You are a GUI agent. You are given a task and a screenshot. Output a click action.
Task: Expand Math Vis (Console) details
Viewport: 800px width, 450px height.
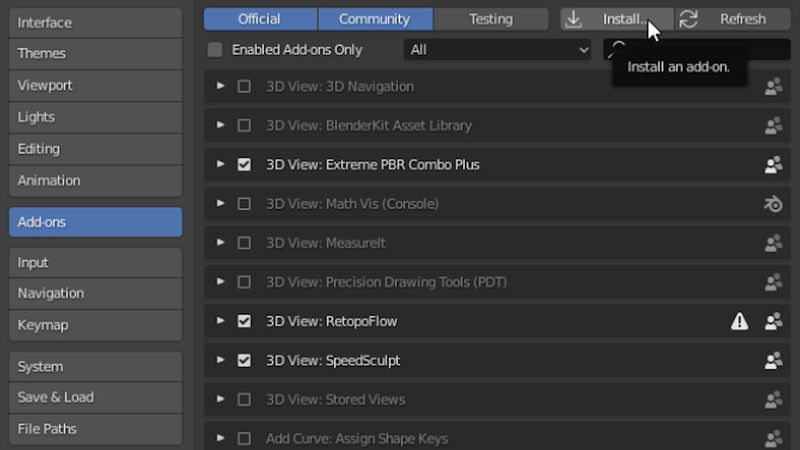[x=220, y=203]
